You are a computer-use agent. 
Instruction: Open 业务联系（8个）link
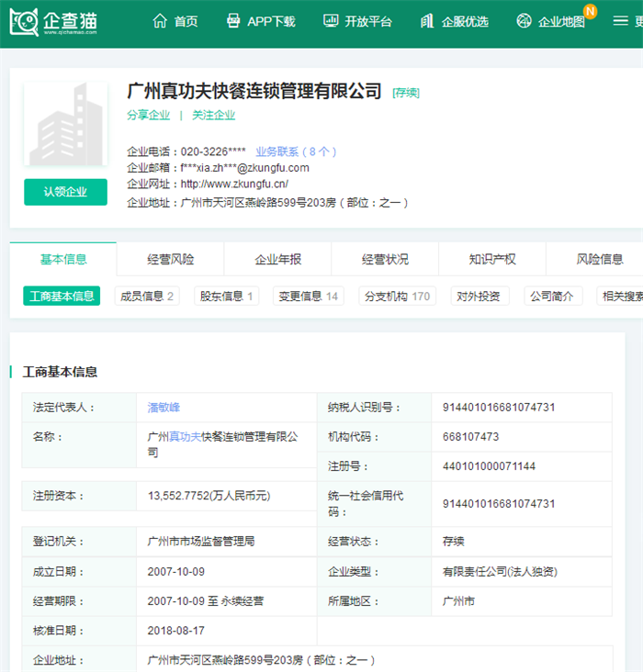click(296, 151)
